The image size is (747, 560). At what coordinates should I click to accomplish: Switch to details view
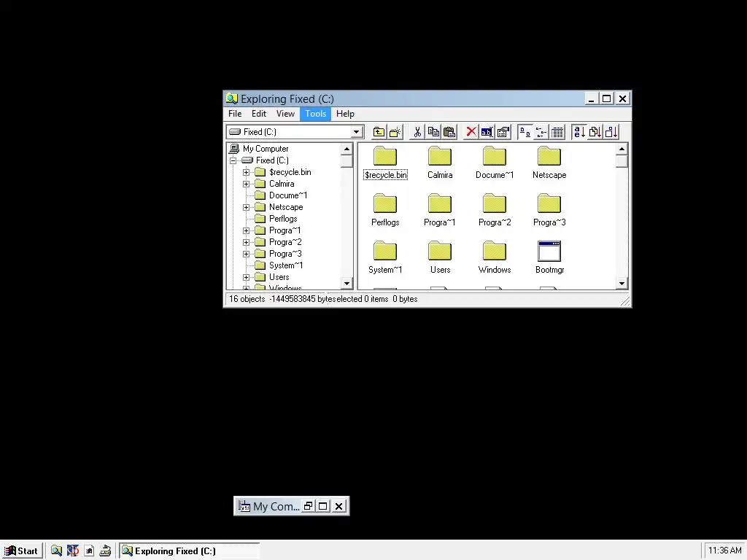click(557, 132)
